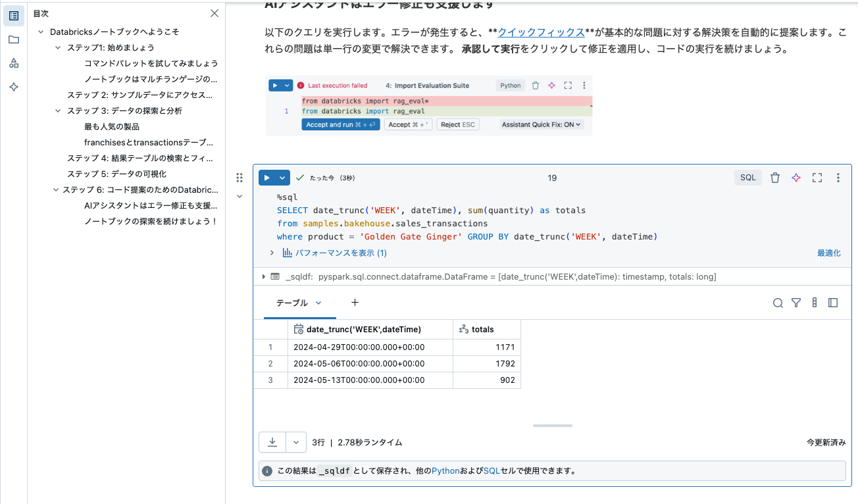This screenshot has height=504, width=858.
Task: Add a new visualization with the plus tab
Action: [x=355, y=303]
